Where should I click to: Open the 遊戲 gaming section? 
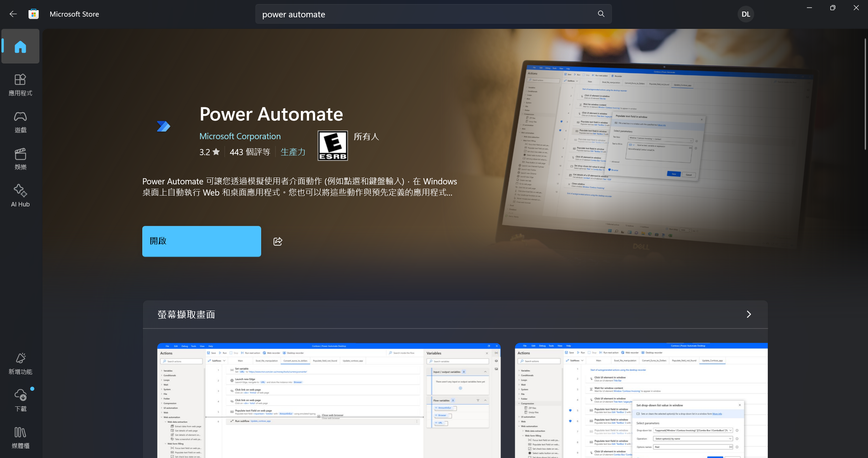pos(20,122)
